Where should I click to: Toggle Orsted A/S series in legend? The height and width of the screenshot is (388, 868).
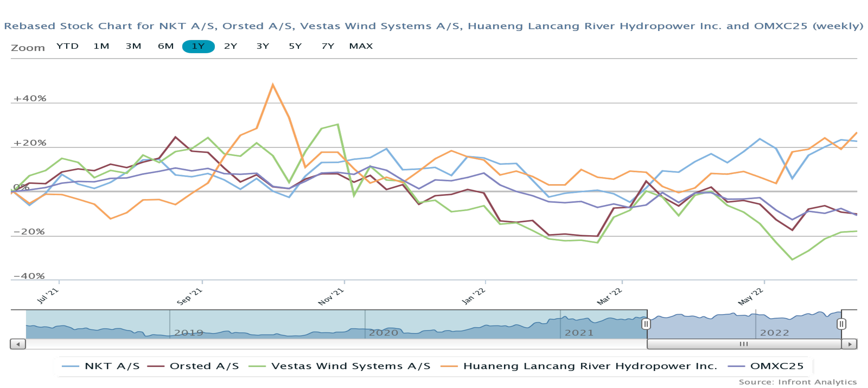click(204, 366)
